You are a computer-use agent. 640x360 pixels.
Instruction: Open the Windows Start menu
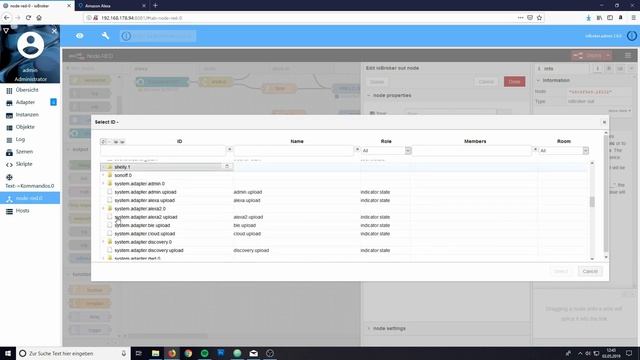pyautogui.click(x=8, y=353)
